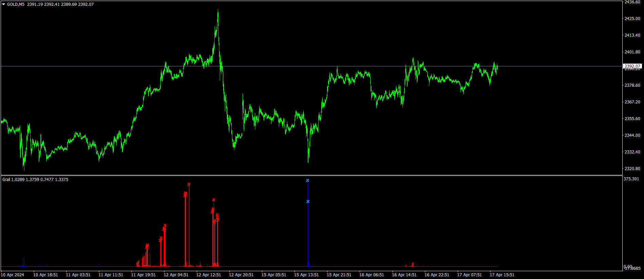Click the 2320.80 price scale label
The image size is (644, 279).
tap(632, 169)
